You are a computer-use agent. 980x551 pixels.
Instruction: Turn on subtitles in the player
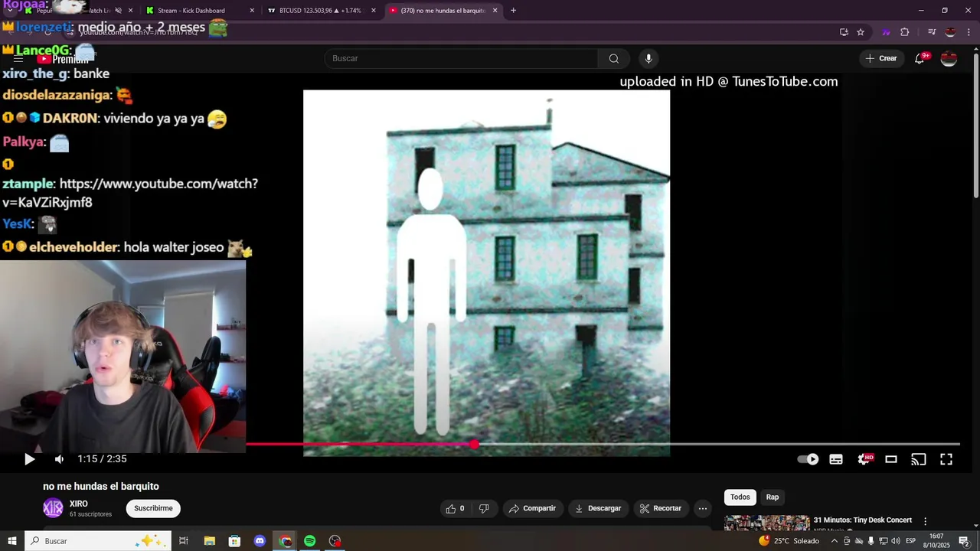click(836, 459)
